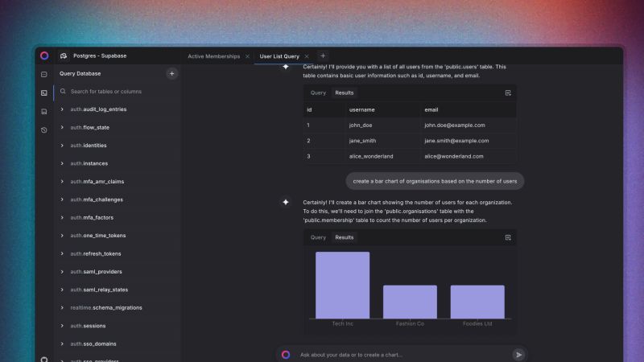Expand auth.saml_relay_states table

62,290
